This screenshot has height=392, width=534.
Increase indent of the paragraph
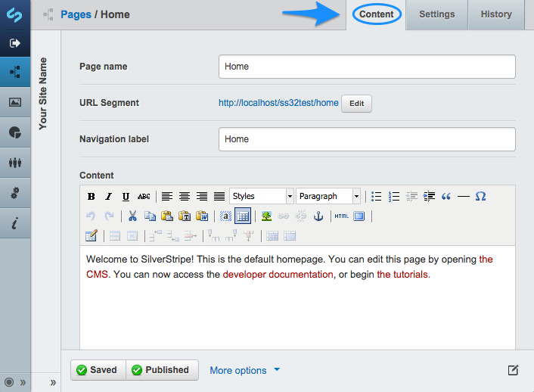pos(429,196)
